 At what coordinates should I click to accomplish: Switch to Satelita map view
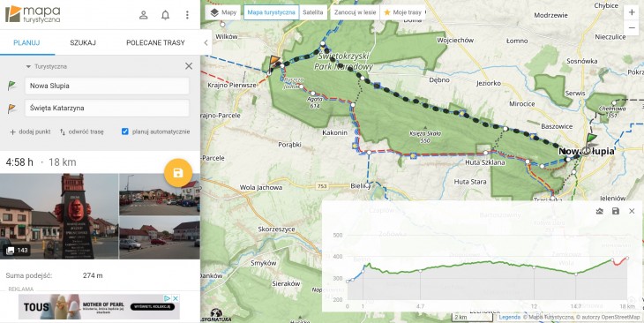coord(313,12)
